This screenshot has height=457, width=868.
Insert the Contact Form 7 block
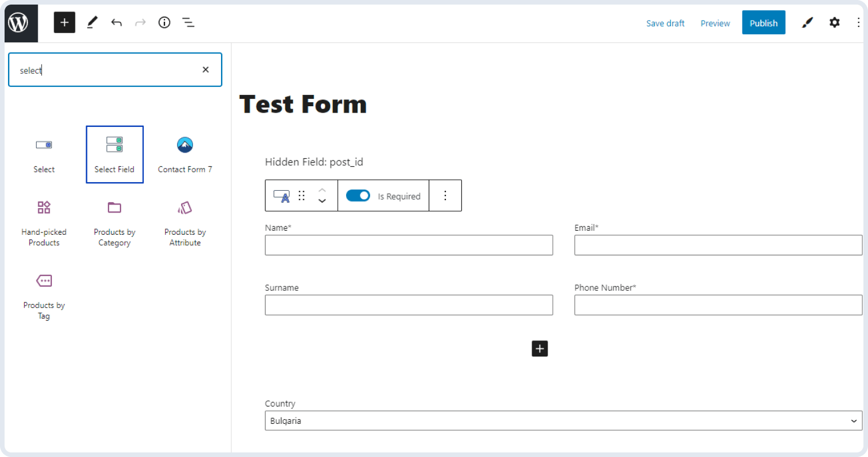[x=184, y=154]
